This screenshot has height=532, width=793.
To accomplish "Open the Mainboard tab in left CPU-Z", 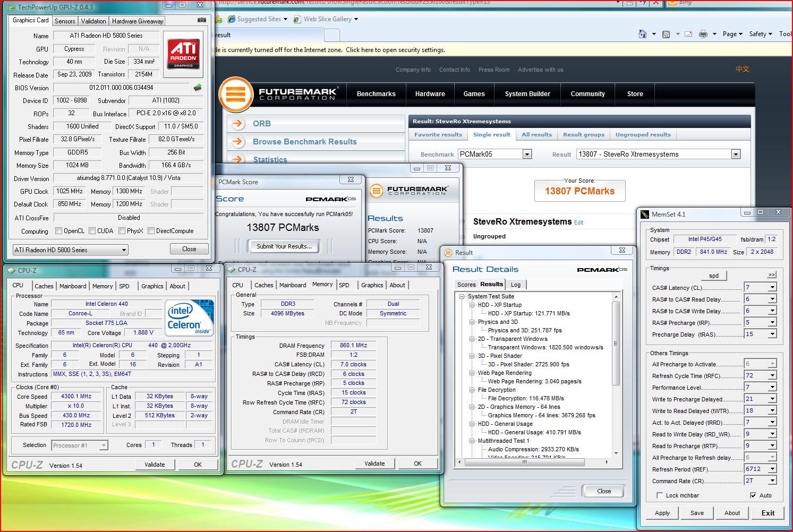I will [x=73, y=286].
